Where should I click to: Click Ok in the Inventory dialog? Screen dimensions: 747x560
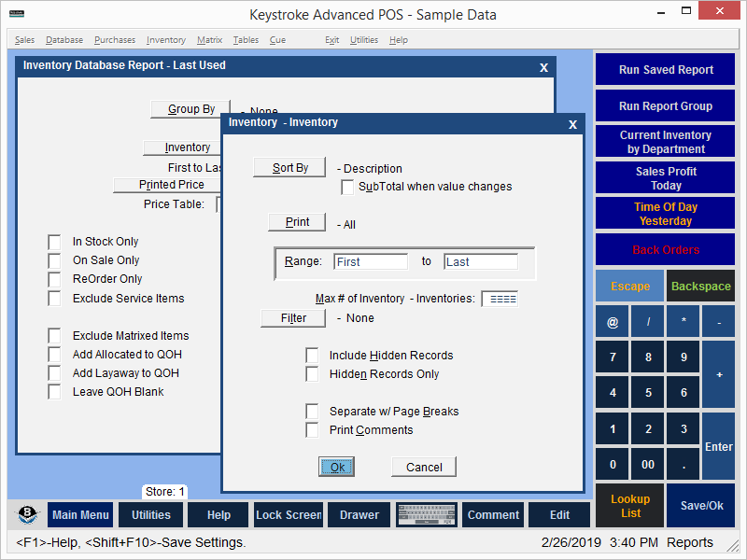[337, 467]
